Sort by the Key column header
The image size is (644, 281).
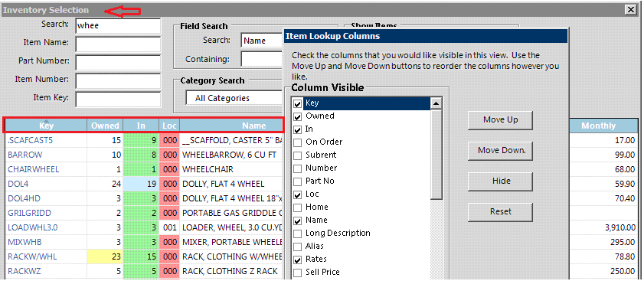tap(46, 126)
